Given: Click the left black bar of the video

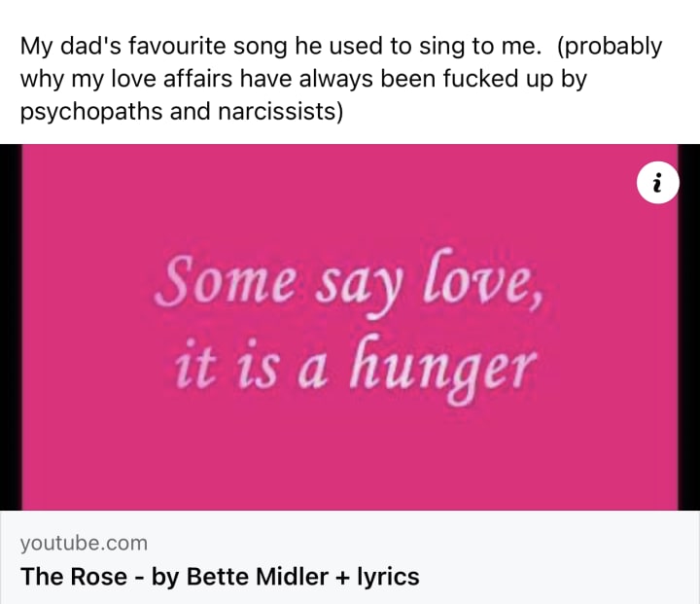Looking at the screenshot, I should point(10,327).
